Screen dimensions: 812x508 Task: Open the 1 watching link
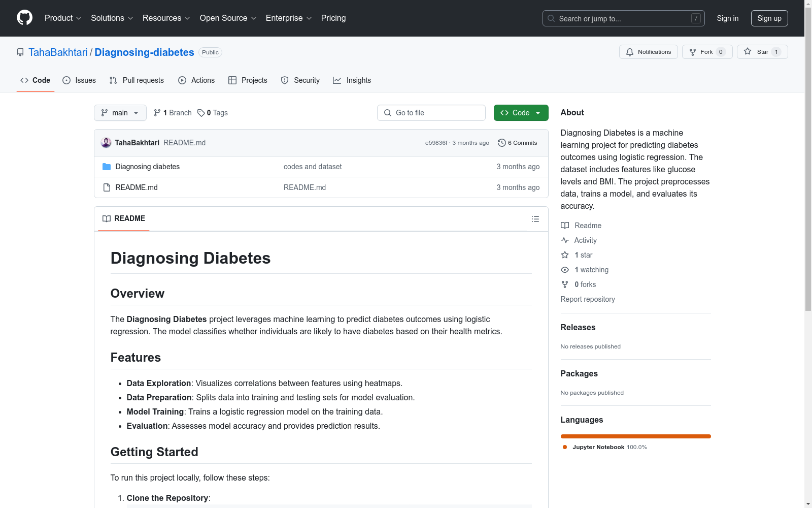591,270
